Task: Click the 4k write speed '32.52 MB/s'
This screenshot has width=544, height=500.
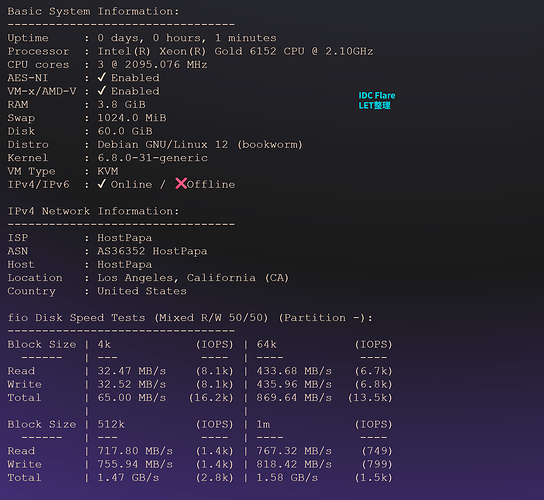Action: (132, 384)
